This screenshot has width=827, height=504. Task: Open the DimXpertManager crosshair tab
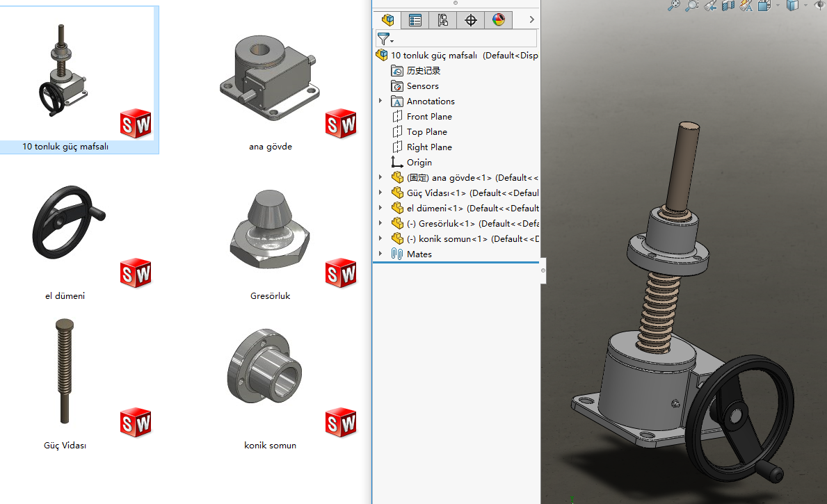coord(471,20)
